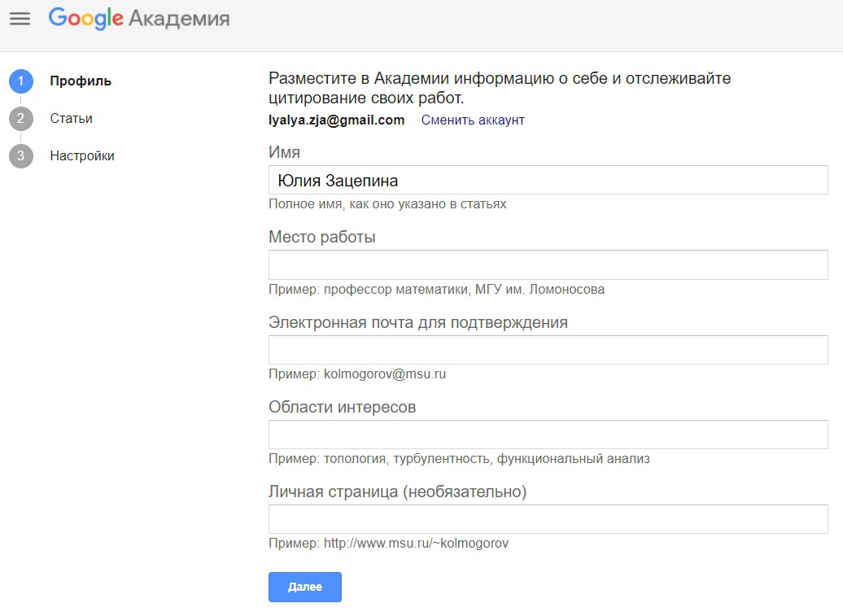The width and height of the screenshot is (843, 616).
Task: Click the Личная страница (необязательно) label
Action: (398, 491)
